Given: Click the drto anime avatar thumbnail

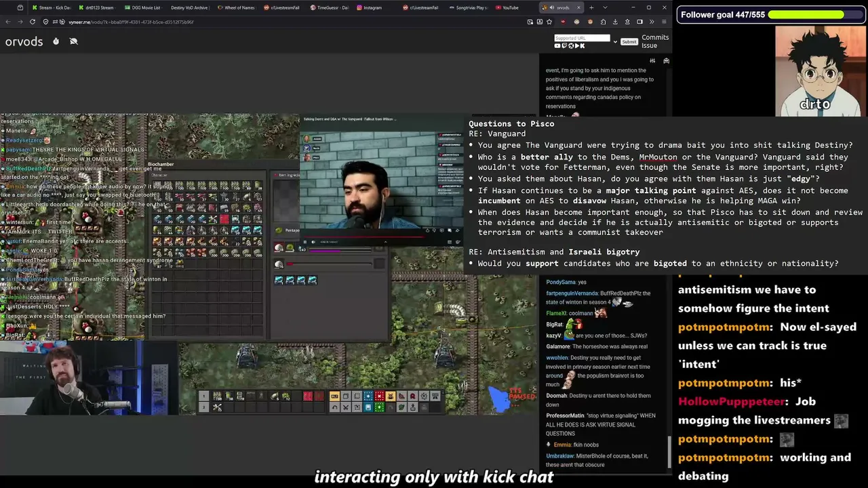Looking at the screenshot, I should [x=820, y=72].
